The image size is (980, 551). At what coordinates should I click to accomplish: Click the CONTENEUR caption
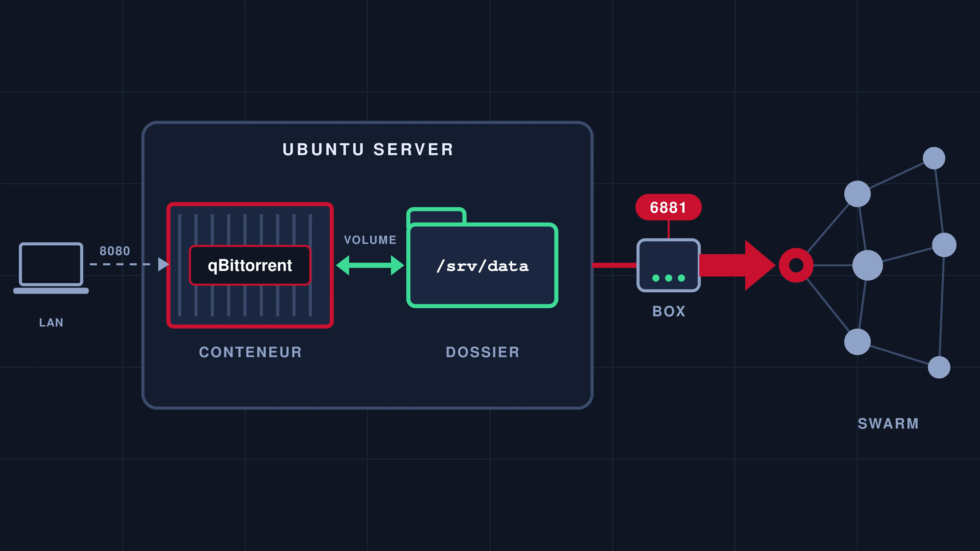coord(250,352)
